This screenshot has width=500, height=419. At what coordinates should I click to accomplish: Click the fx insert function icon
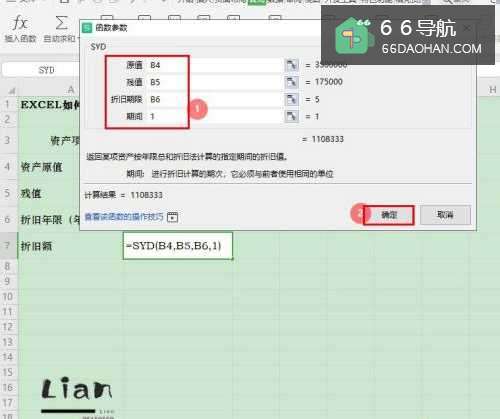(x=20, y=23)
